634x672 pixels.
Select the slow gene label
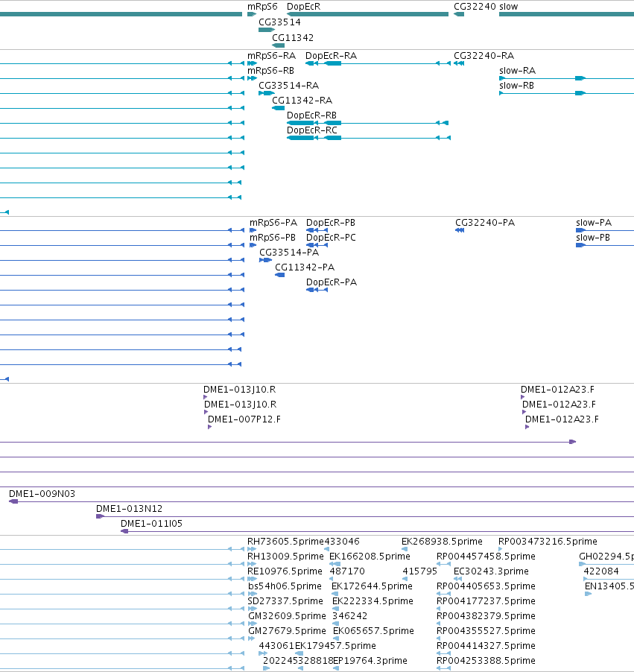pyautogui.click(x=508, y=7)
